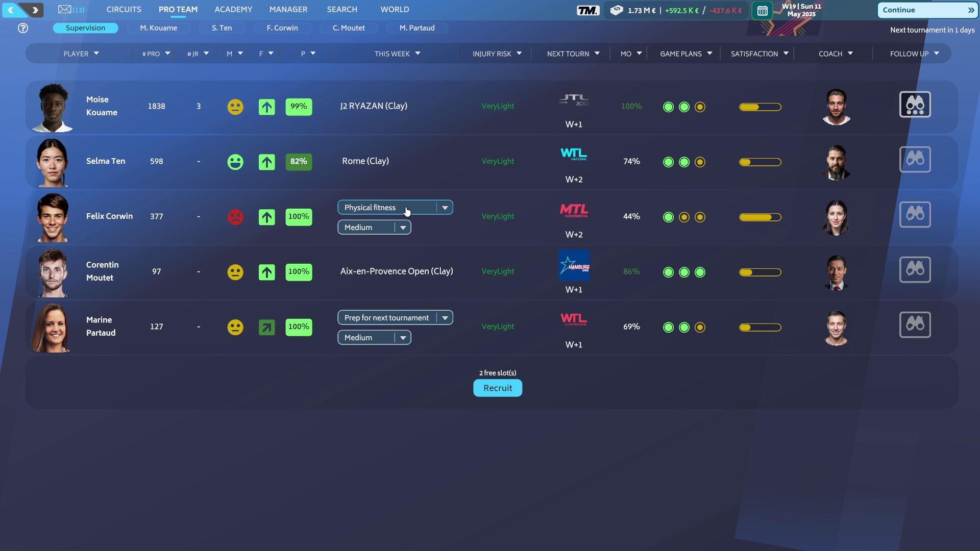Image resolution: width=980 pixels, height=551 pixels.
Task: Click the calendar icon in top bar
Action: 762,11
